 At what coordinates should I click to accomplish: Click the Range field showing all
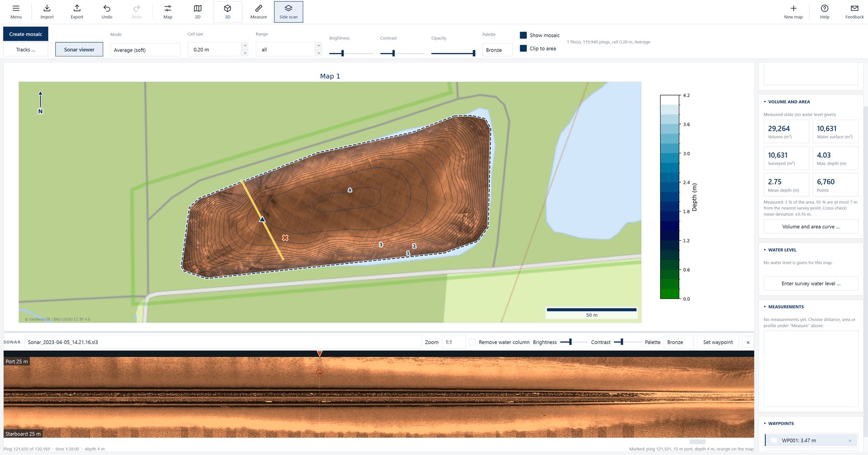285,49
